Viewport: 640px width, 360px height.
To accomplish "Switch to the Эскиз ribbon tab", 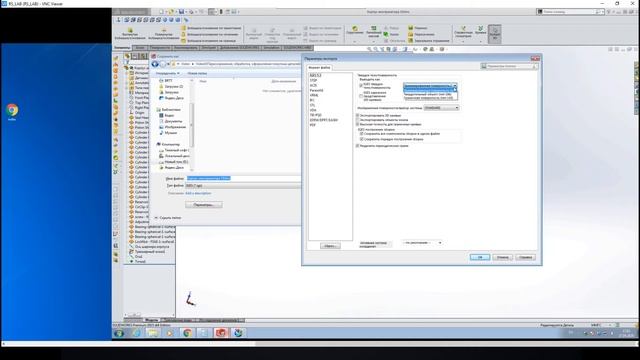I will (x=140, y=48).
